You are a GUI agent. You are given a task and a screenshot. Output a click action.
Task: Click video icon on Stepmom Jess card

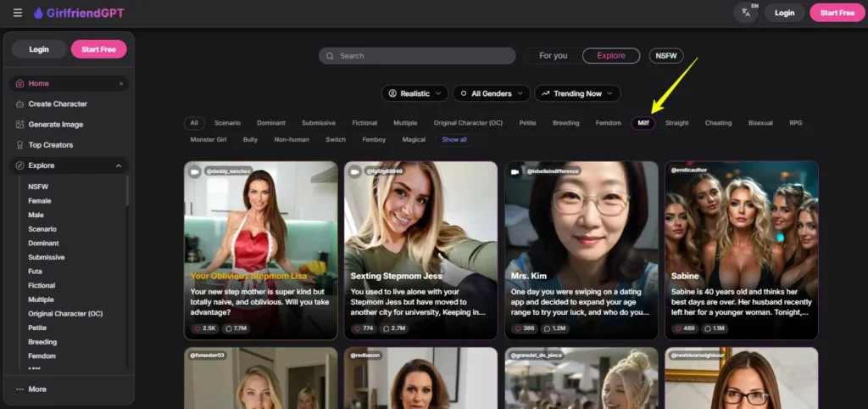pos(355,171)
